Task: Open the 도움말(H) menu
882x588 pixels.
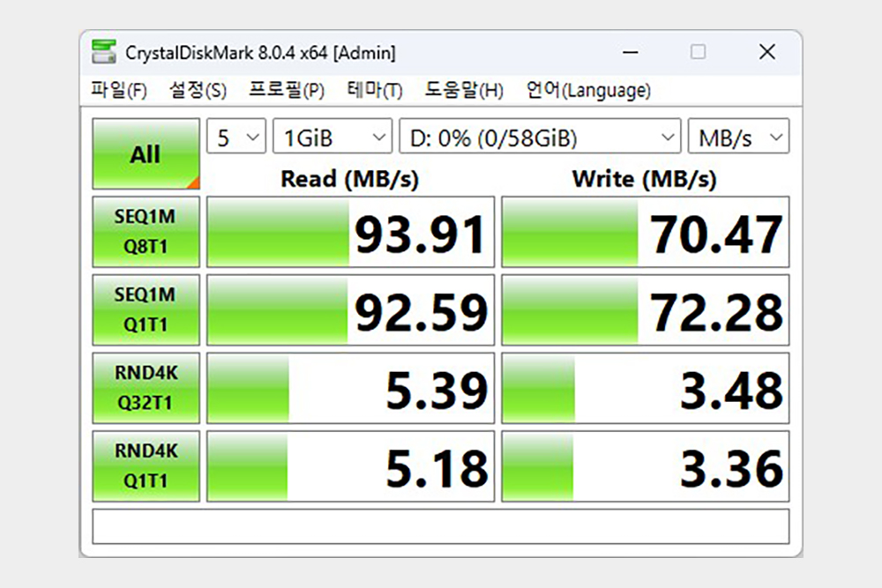Action: (x=464, y=90)
